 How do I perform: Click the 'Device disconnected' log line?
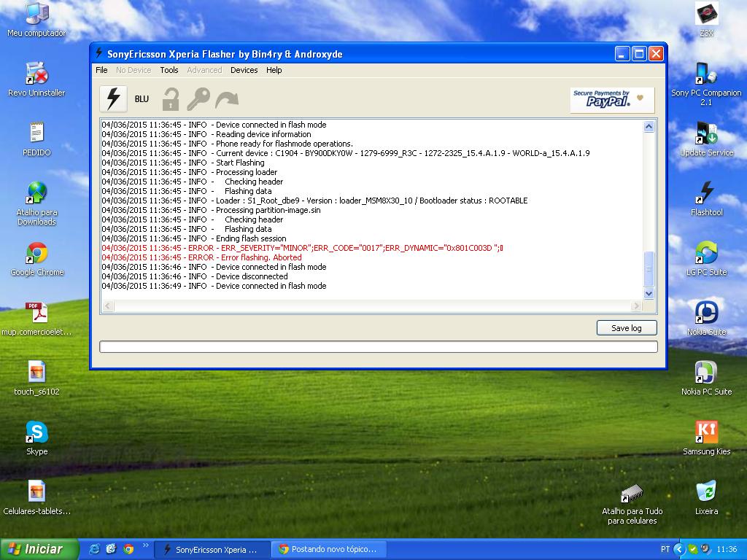(194, 276)
